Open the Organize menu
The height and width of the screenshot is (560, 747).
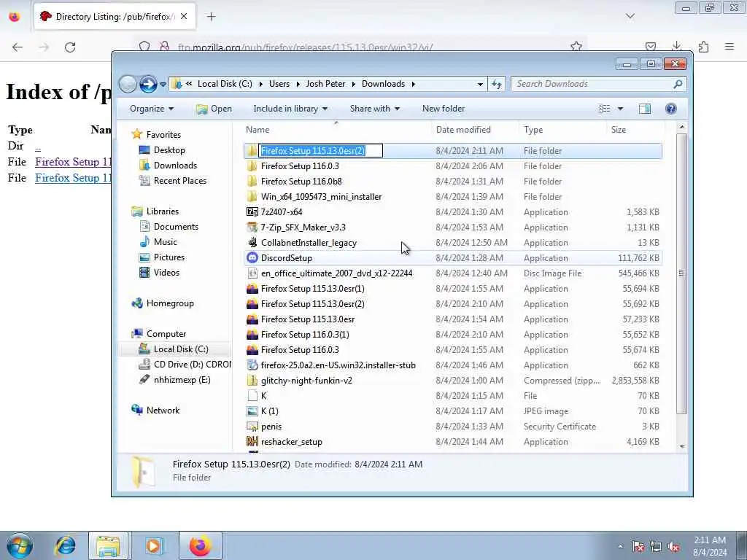152,109
